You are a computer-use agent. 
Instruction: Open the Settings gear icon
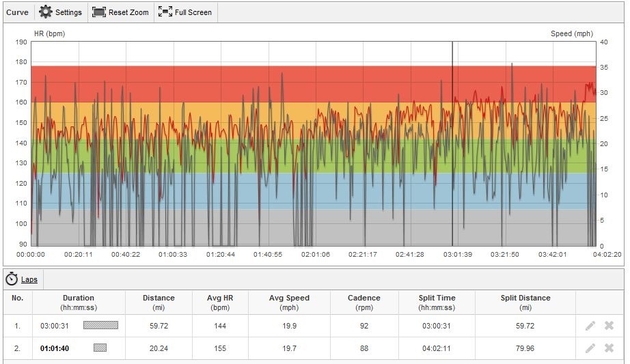click(x=45, y=12)
